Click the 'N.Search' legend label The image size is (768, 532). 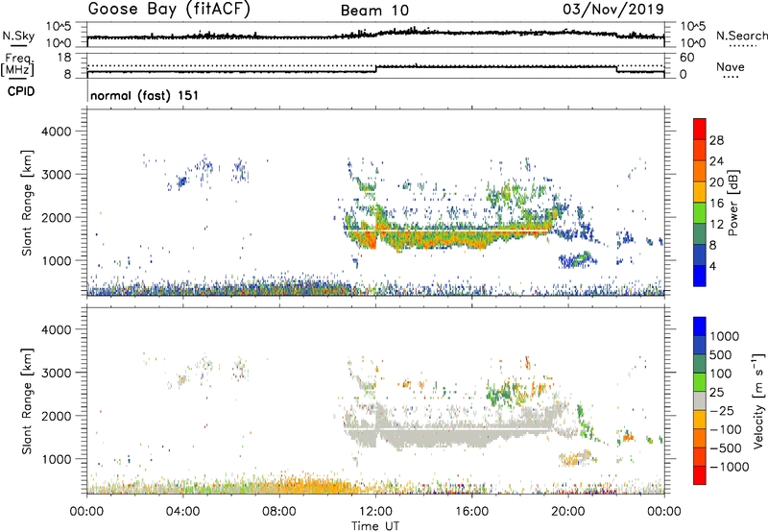tap(741, 36)
